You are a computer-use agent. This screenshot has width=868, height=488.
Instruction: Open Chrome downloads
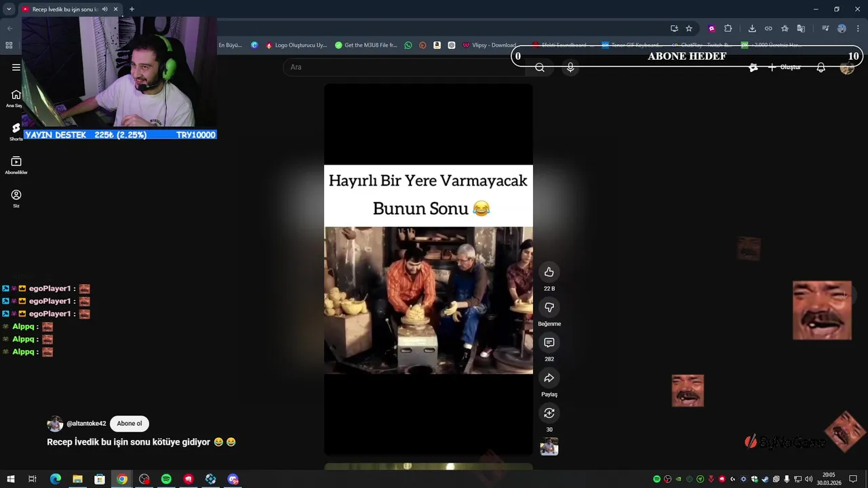pyautogui.click(x=752, y=28)
